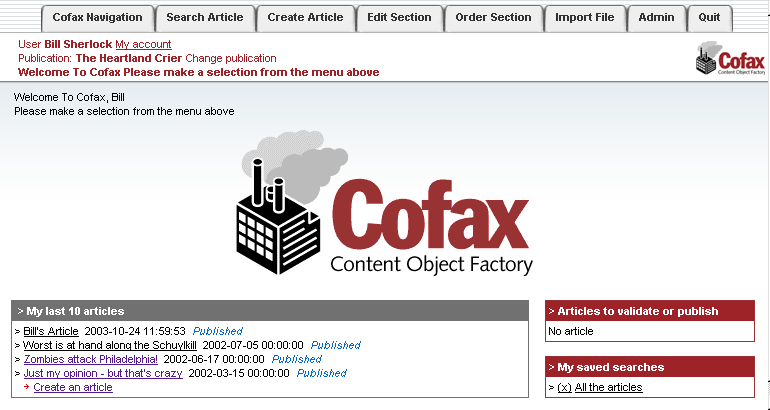Click the red arrow beside Create an article
This screenshot has height=410, width=770.
pyautogui.click(x=27, y=387)
